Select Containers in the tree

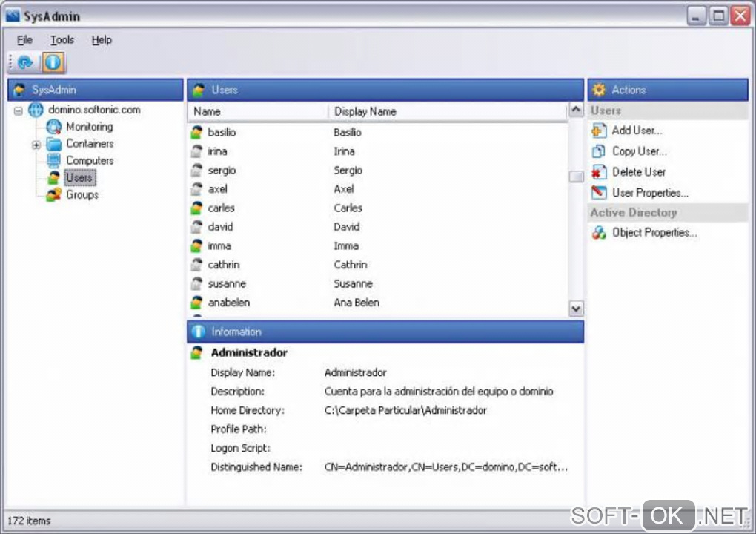tap(90, 144)
